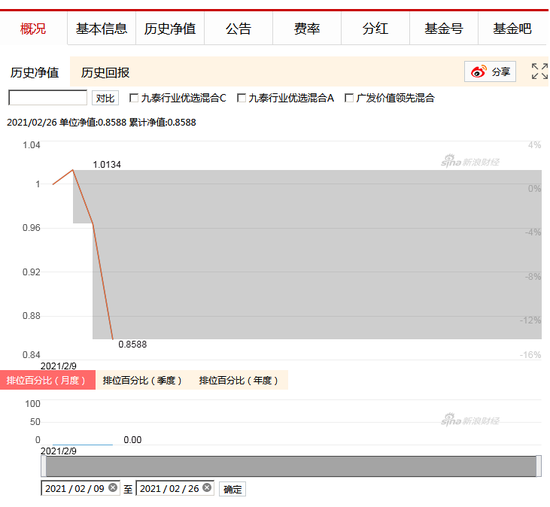Click the left handle of date range slider
This screenshot has width=550, height=507.
(x=43, y=466)
